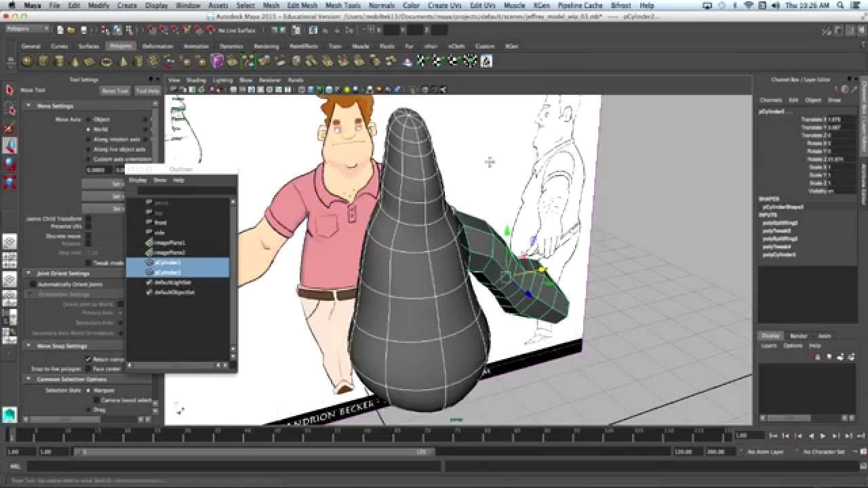Click the playback range slider bar
This screenshot has width=868, height=488.
(254, 451)
